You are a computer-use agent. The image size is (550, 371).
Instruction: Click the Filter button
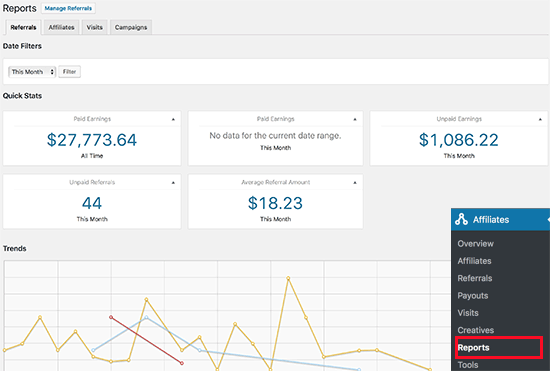tap(69, 72)
